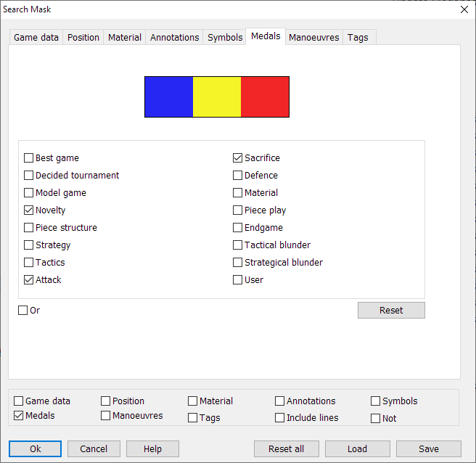Switch to the Game data tab
476x463 pixels.
point(36,37)
